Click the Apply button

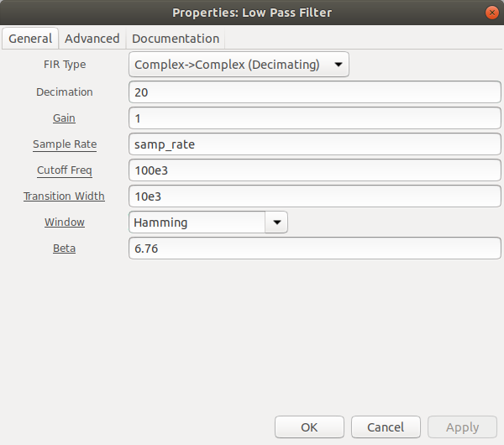[462, 427]
